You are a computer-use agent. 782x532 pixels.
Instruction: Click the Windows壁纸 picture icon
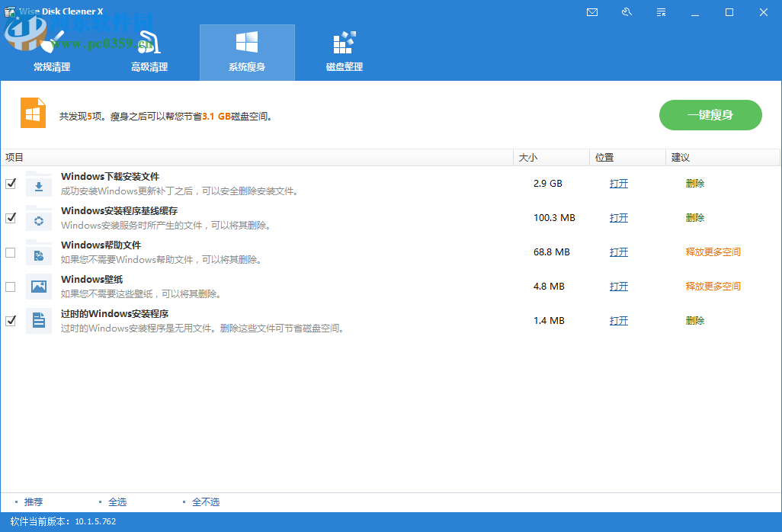click(39, 287)
